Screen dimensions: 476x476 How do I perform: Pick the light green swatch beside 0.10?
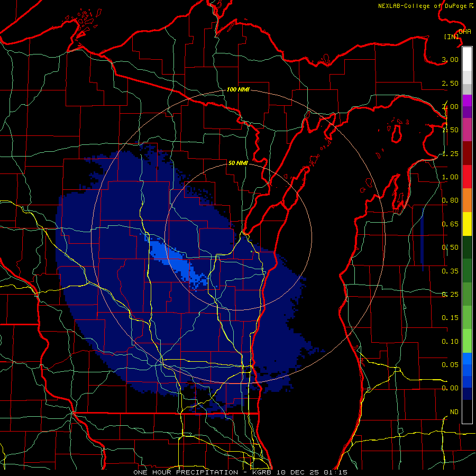click(467, 341)
